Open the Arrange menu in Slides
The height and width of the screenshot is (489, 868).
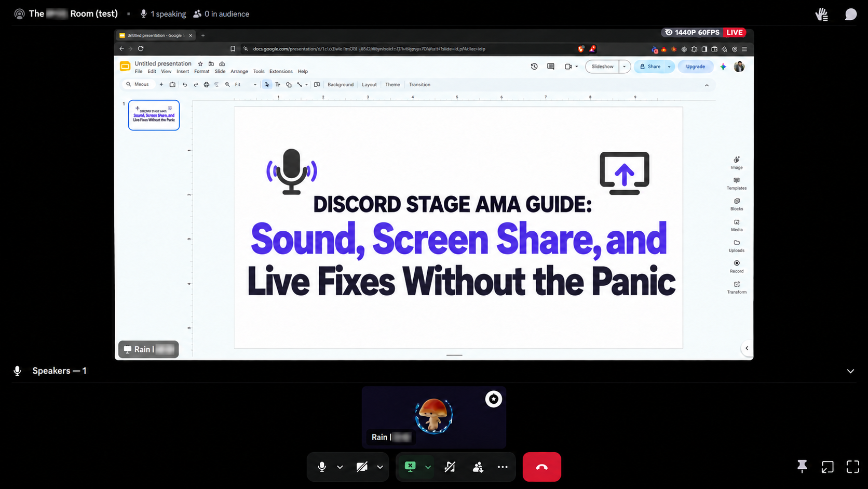click(x=239, y=72)
